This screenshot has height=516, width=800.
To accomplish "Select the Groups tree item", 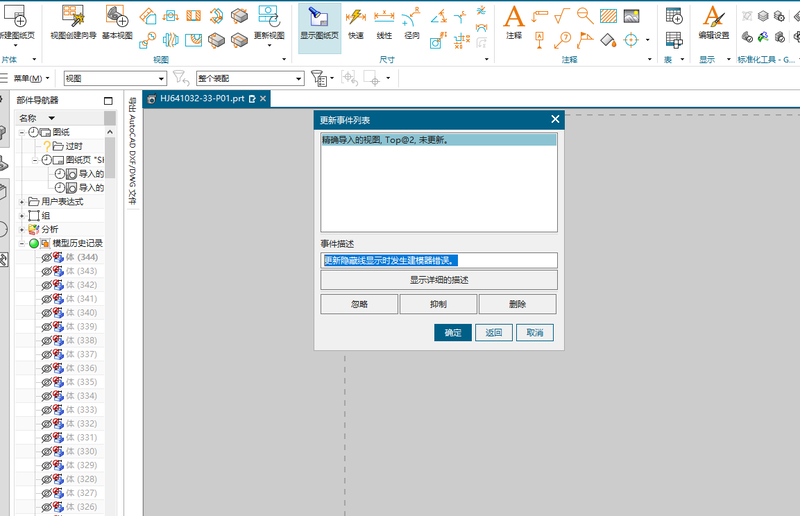I will (46, 216).
